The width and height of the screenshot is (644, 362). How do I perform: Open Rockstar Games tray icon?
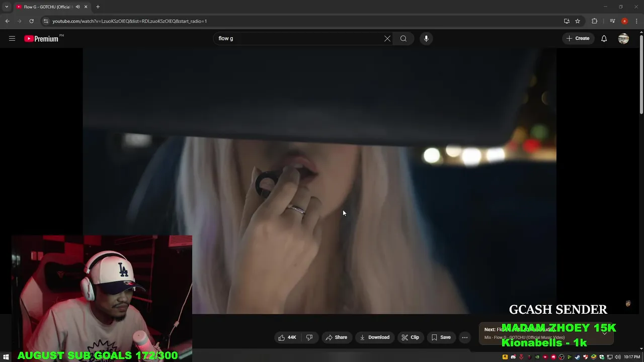pos(505,357)
